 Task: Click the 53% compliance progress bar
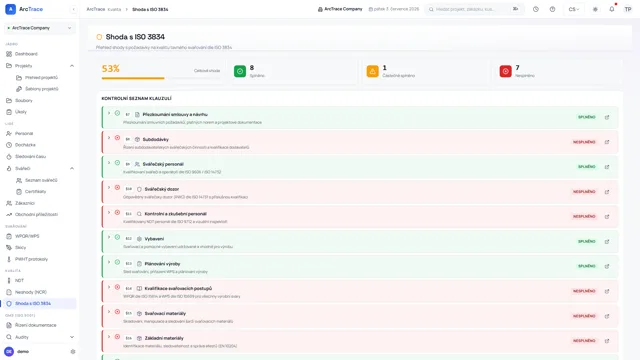[x=161, y=78]
